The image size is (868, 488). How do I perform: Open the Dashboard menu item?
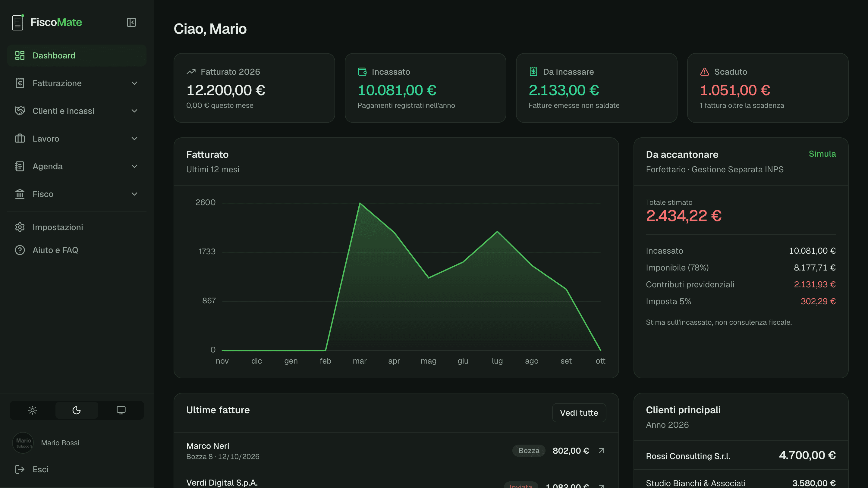(77, 55)
